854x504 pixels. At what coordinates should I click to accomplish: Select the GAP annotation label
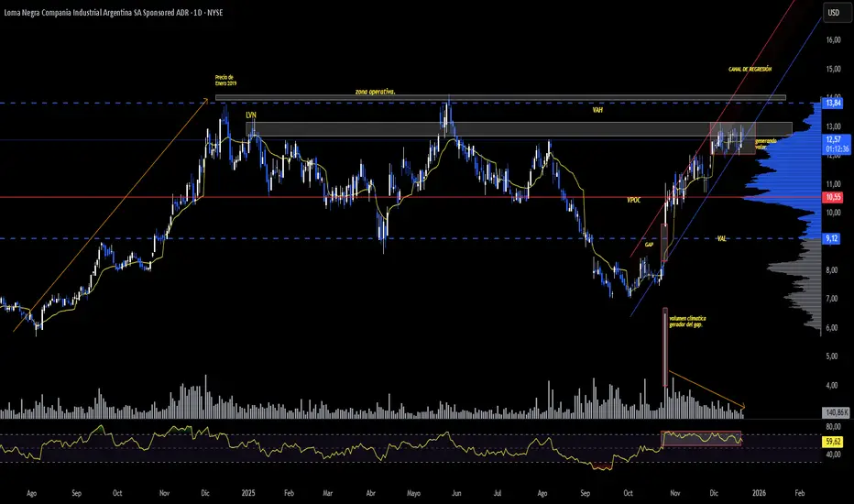649,245
